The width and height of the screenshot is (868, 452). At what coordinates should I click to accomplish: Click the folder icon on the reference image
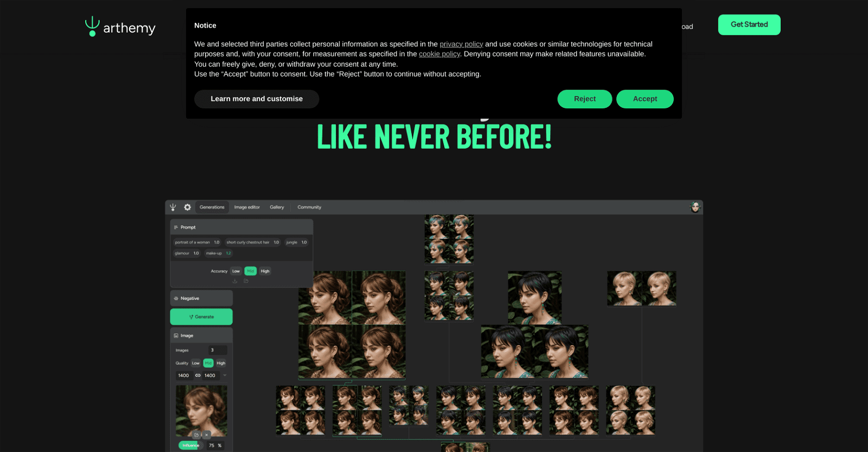(x=196, y=435)
